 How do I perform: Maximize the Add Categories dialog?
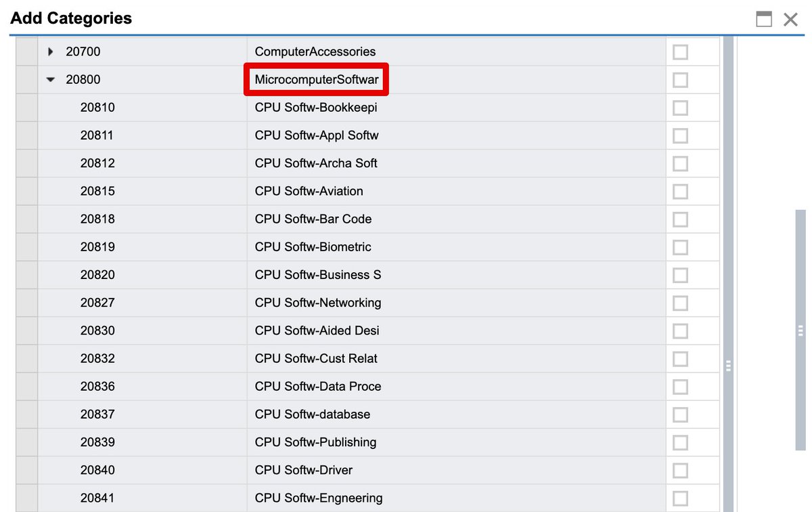click(764, 19)
